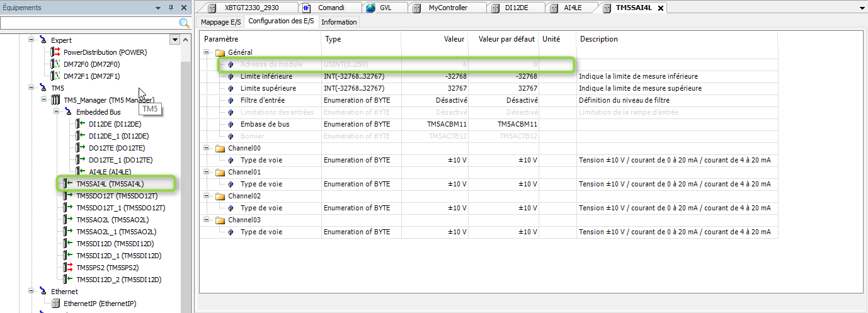Collapse the Embedded Bus tree node
Screen dimensions: 868x313
coord(56,112)
